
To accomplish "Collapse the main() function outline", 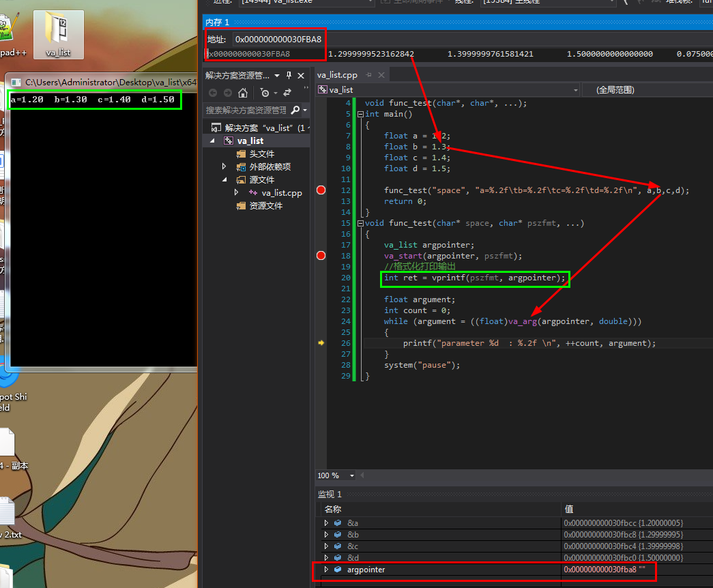I will coord(360,114).
